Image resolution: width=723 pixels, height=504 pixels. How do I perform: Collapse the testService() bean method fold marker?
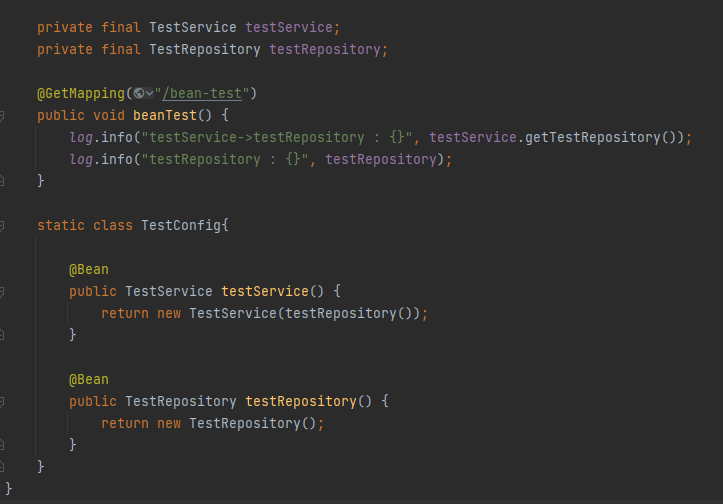click(2, 291)
